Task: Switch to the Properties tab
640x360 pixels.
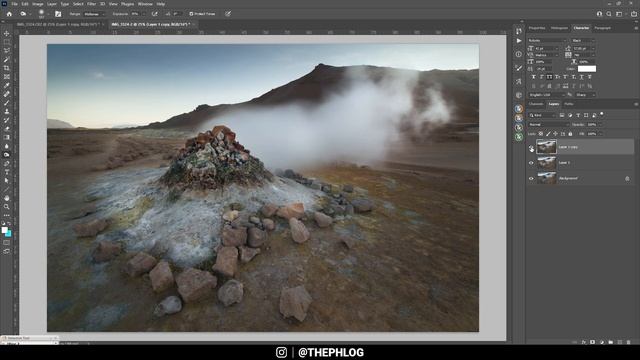Action: coord(537,28)
